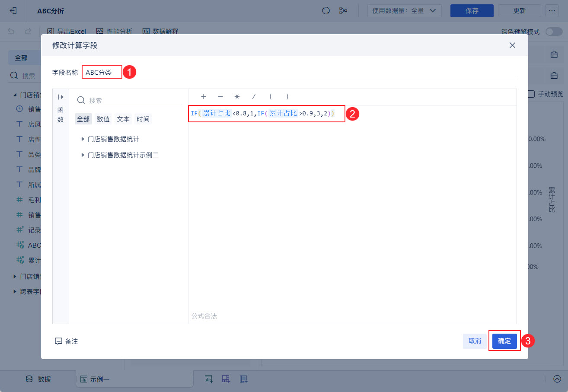
Task: Select the 累计 calculated field in background list
Action: pos(28,260)
